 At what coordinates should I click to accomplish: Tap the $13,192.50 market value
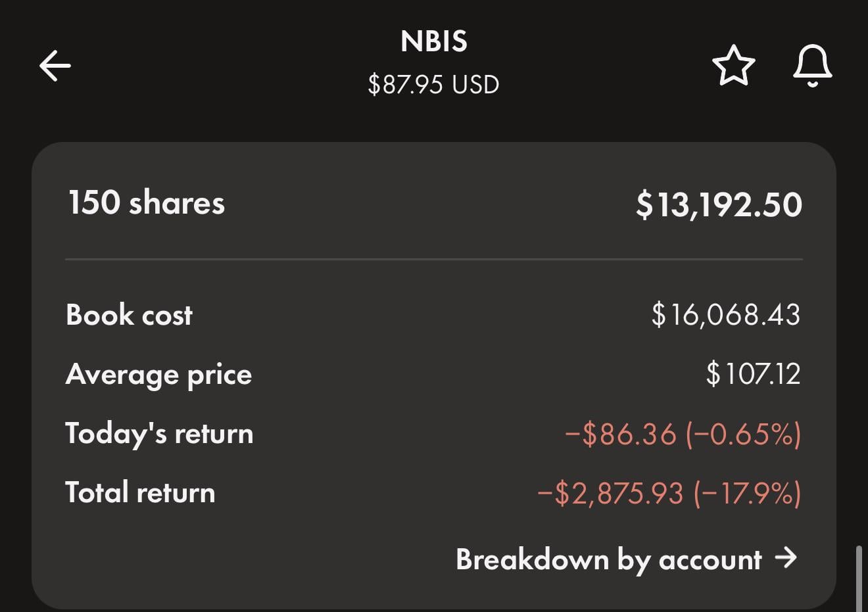tap(719, 204)
